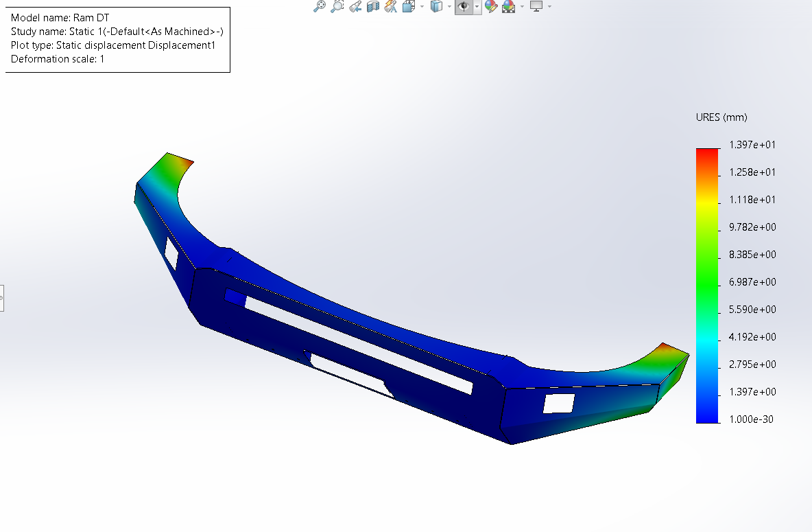
Task: Expand the View Orientation dropdown arrow
Action: (x=422, y=7)
